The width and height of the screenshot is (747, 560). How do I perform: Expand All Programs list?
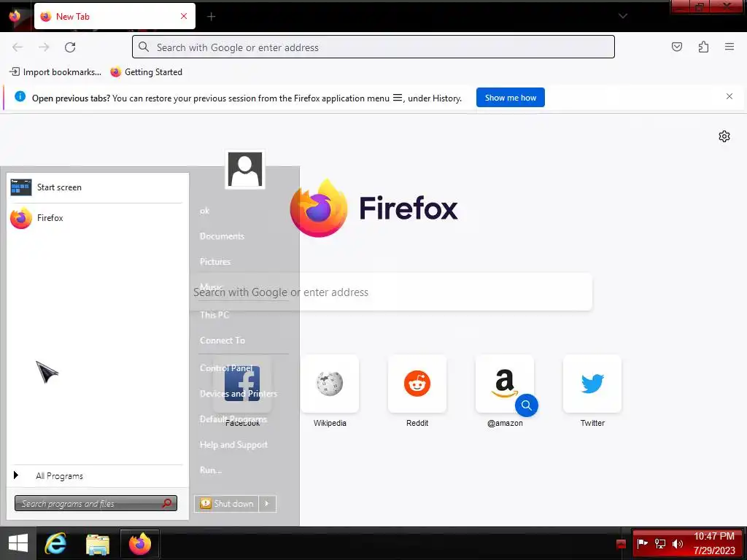point(96,475)
